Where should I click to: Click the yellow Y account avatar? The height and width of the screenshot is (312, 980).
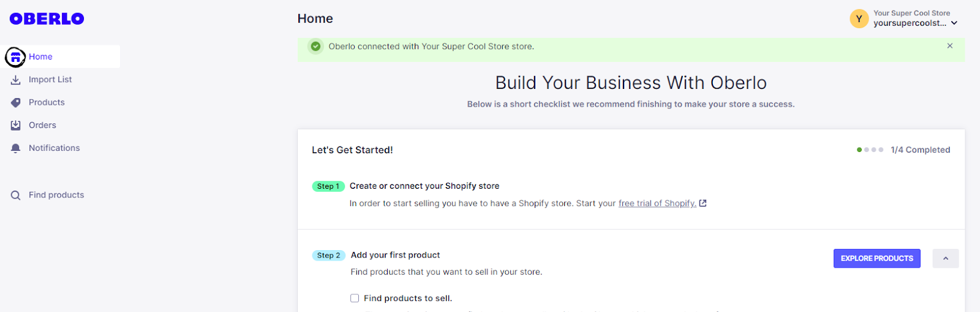[x=859, y=19]
